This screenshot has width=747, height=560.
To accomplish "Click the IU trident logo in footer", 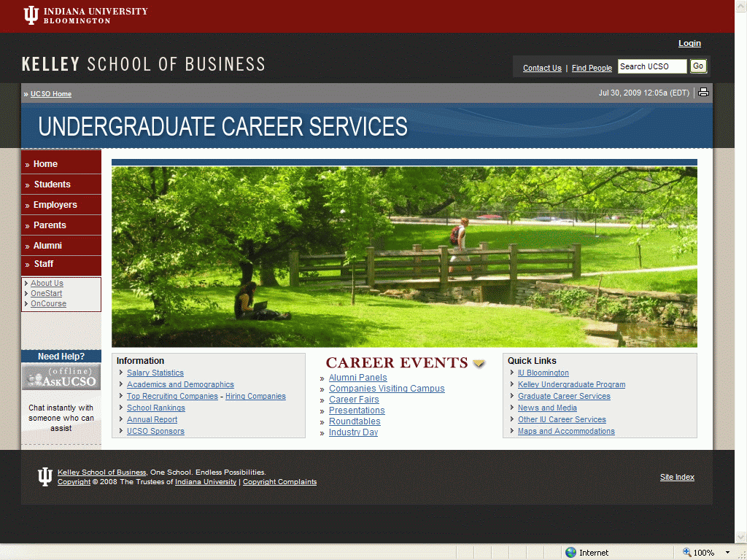I will [44, 477].
